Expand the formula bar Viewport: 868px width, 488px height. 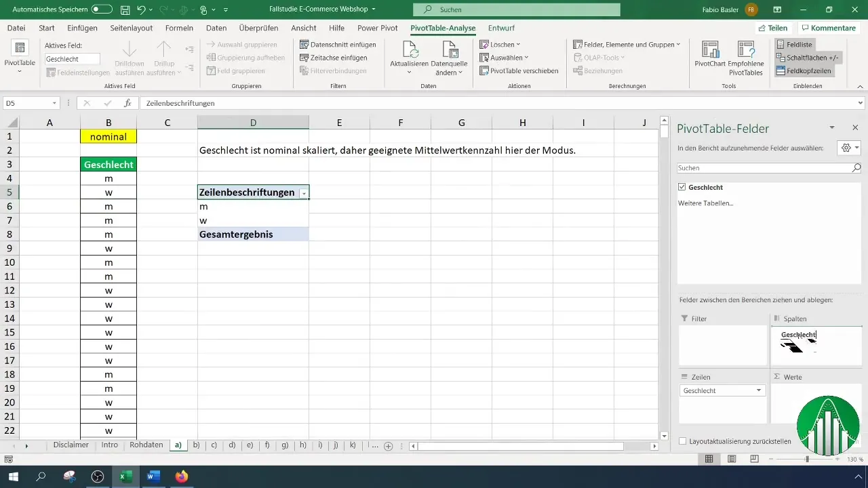tap(861, 103)
